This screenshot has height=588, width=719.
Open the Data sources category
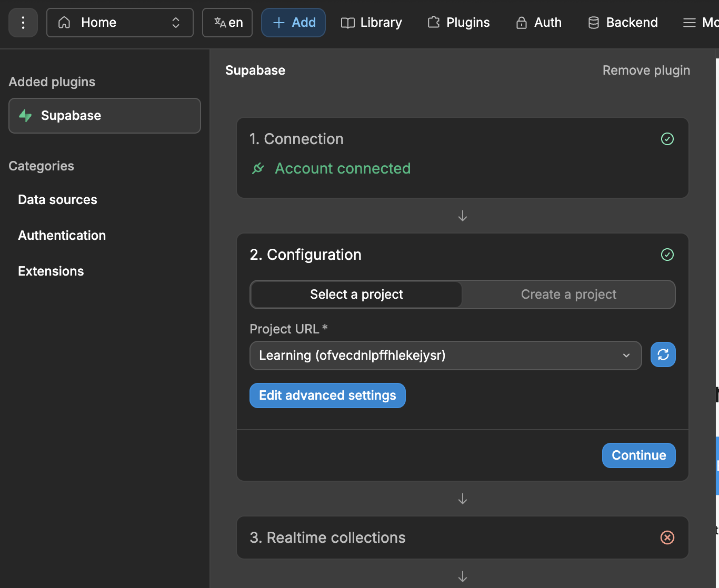click(x=57, y=200)
